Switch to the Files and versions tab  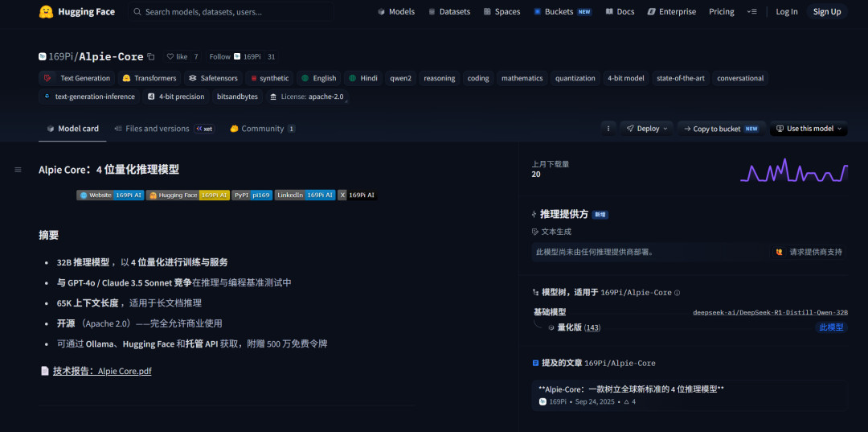[x=164, y=129]
